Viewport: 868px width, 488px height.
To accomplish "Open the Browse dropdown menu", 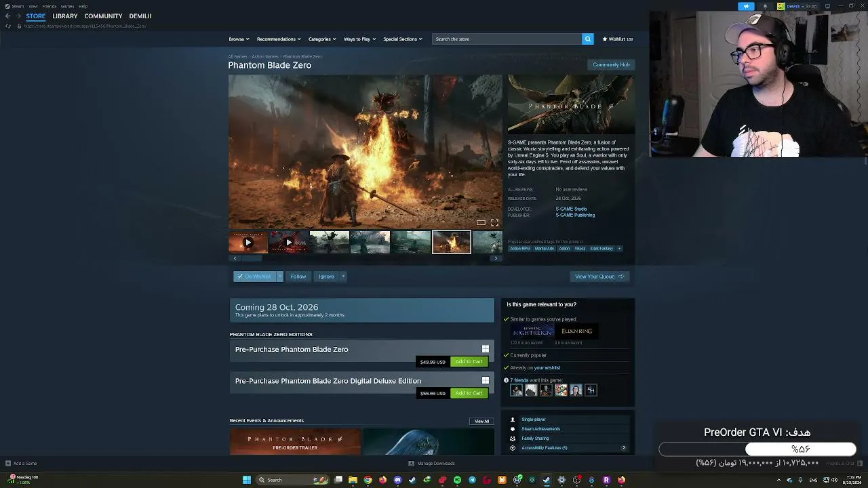I will 239,39.
